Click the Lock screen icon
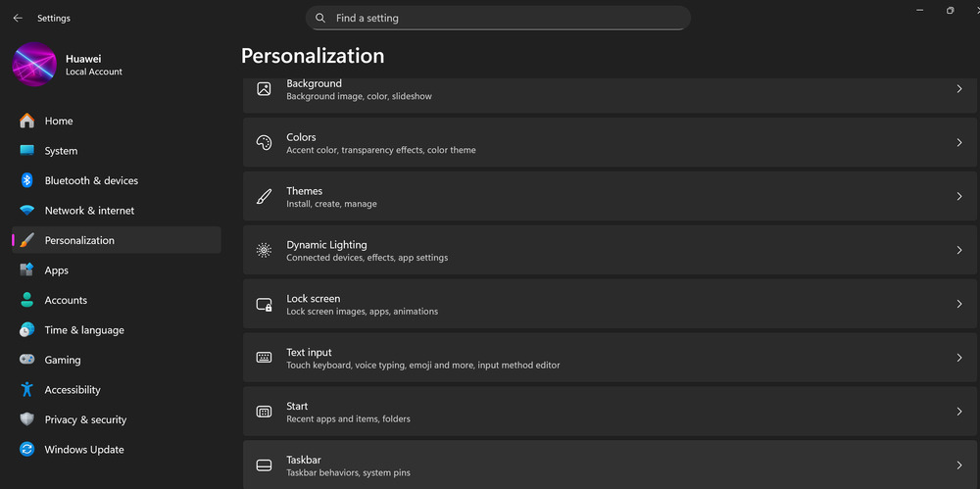980x489 pixels. pyautogui.click(x=264, y=304)
